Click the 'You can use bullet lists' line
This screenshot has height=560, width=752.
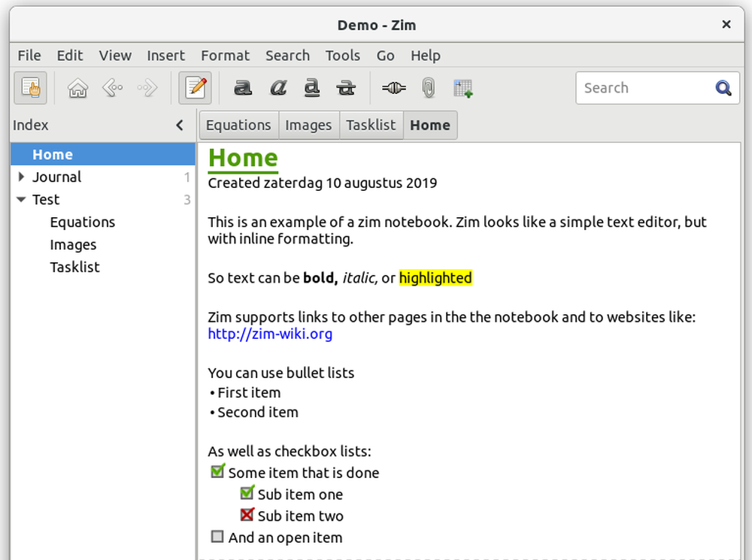coord(281,373)
